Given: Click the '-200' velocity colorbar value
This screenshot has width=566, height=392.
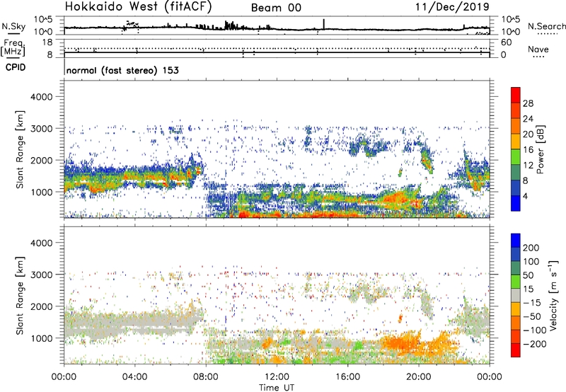Looking at the screenshot, I should tap(535, 344).
